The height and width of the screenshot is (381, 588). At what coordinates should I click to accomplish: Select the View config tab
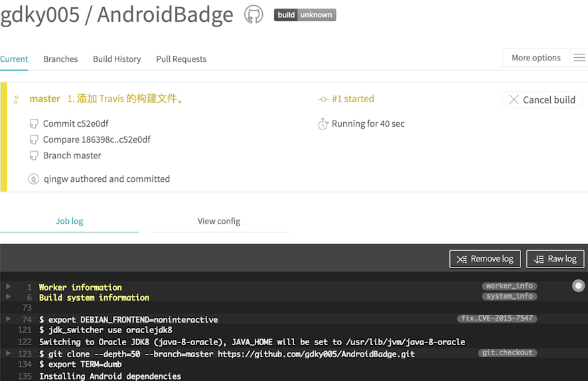pos(219,221)
